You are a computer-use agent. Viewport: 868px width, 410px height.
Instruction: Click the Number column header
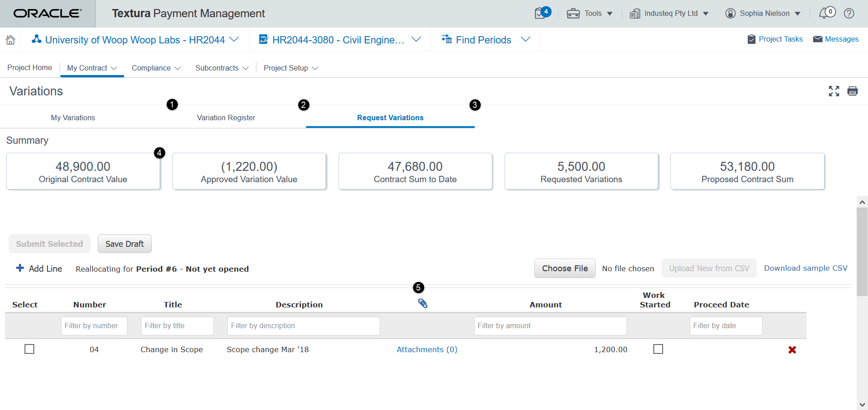[x=90, y=305]
